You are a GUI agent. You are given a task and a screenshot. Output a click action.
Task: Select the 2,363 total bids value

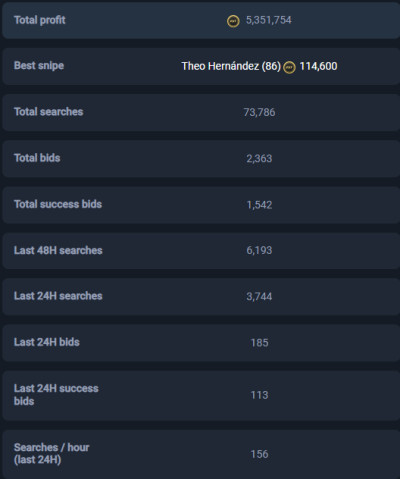[x=259, y=158]
